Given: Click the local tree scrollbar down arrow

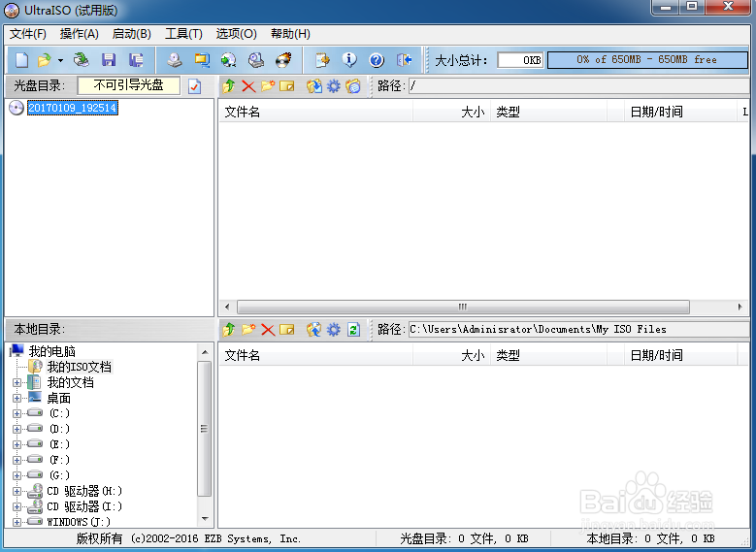Looking at the screenshot, I should pos(205,519).
